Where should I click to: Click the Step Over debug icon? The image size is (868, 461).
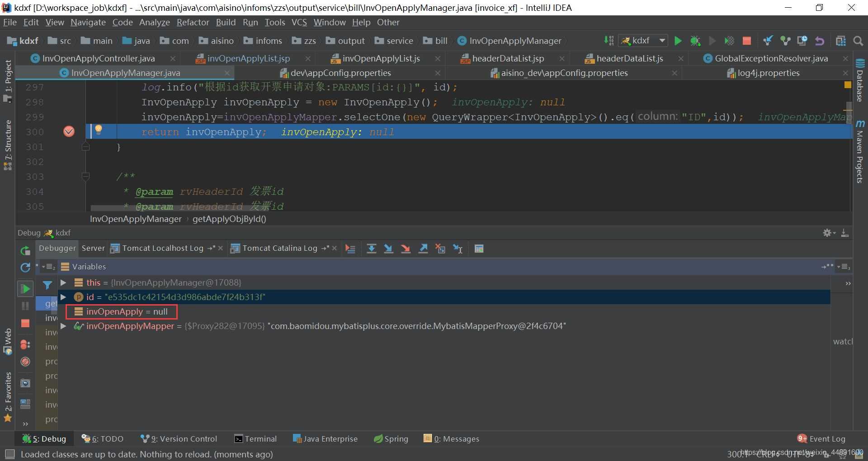click(x=371, y=249)
